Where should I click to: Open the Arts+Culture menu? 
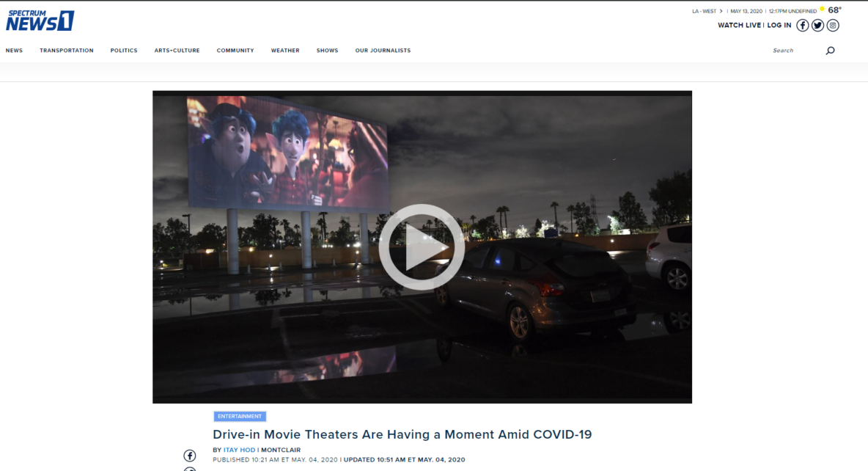[x=177, y=51]
